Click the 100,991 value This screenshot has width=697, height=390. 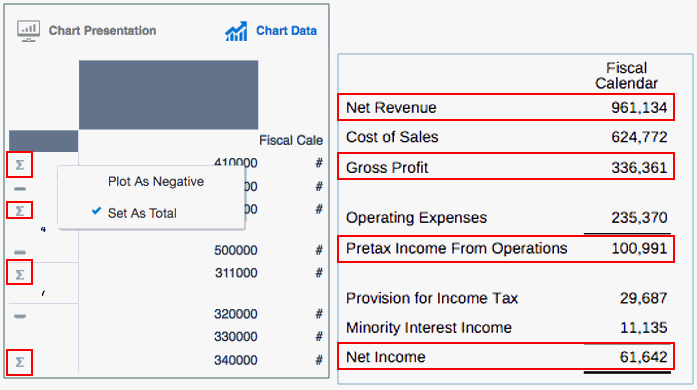[639, 248]
